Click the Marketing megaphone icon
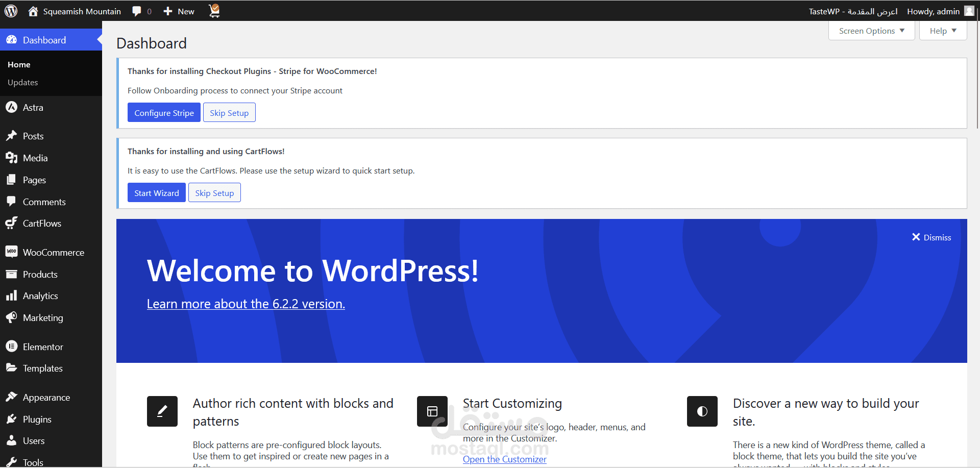The width and height of the screenshot is (980, 468). click(11, 317)
